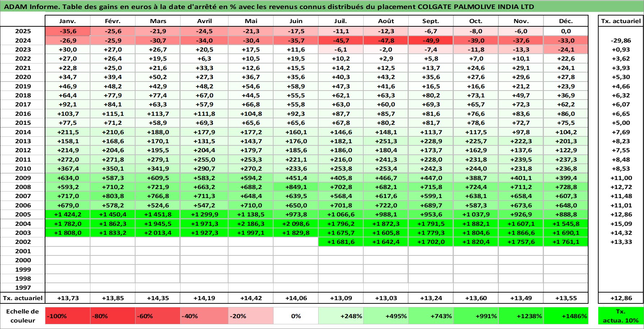The image size is (644, 329).
Task: Click the 2014 row label
Action: click(x=23, y=132)
